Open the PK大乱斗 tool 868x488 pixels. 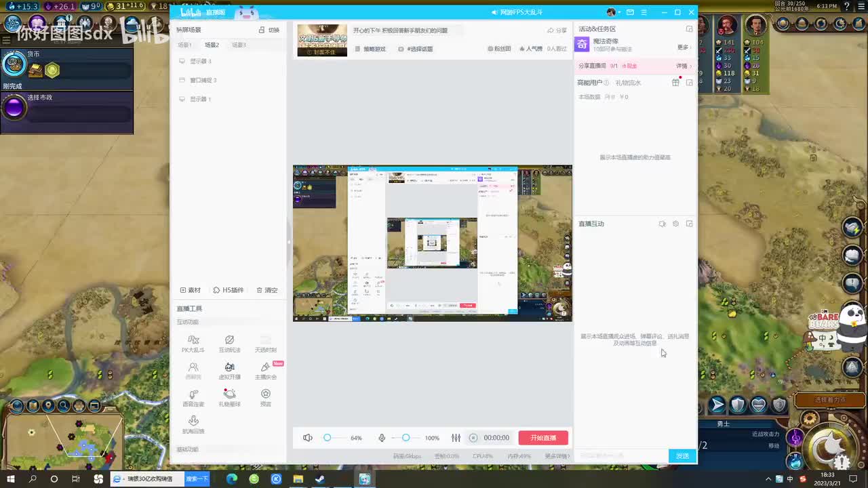[193, 344]
